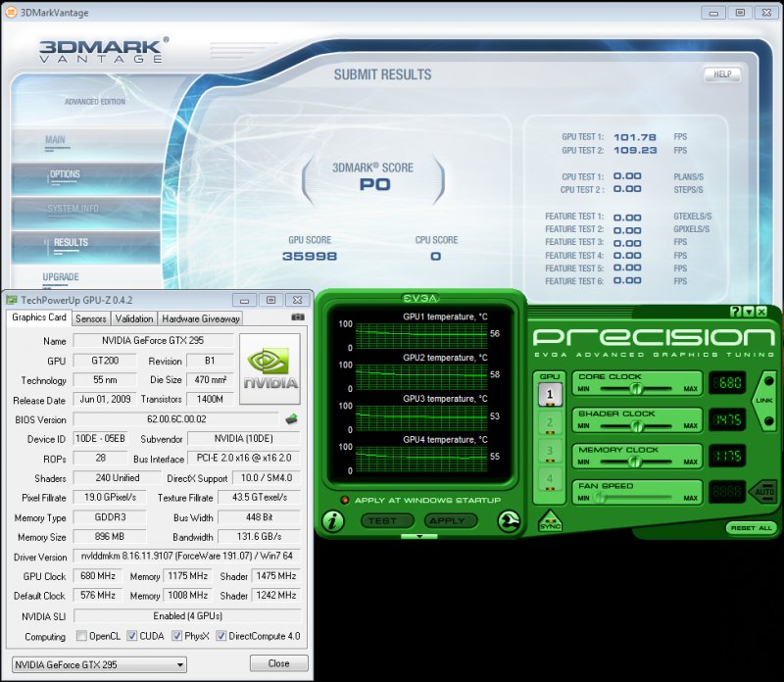Open the GPU selection dropdown in GPU-Z

tap(99, 665)
